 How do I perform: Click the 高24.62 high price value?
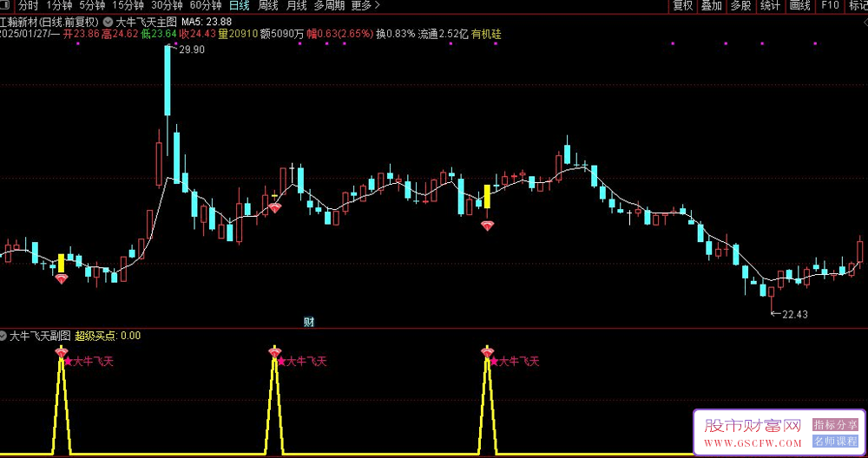click(119, 35)
